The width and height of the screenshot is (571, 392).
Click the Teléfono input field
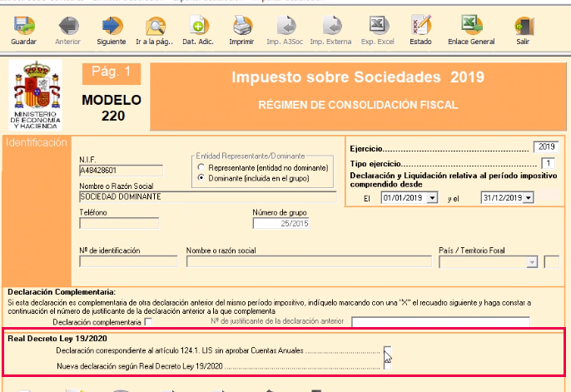[x=119, y=223]
